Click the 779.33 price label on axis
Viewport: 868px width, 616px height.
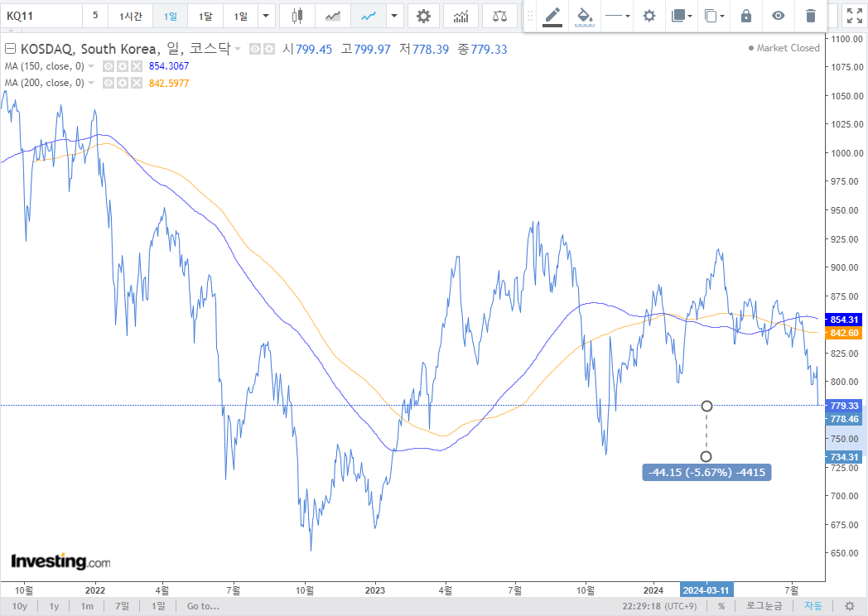(x=844, y=406)
